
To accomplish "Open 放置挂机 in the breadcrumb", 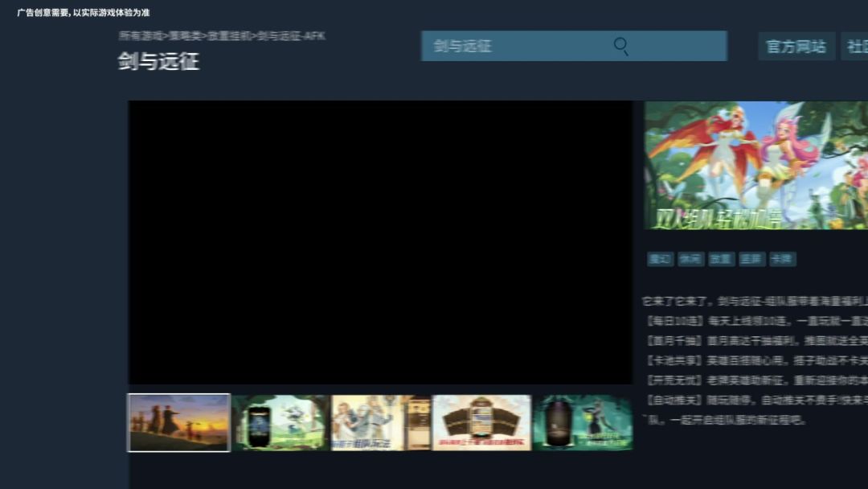I will pyautogui.click(x=229, y=36).
